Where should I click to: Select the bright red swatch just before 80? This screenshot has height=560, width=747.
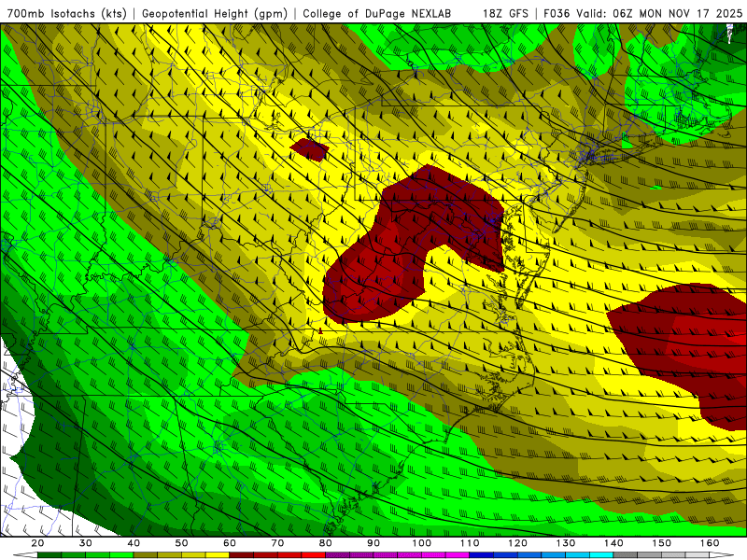tap(314, 555)
